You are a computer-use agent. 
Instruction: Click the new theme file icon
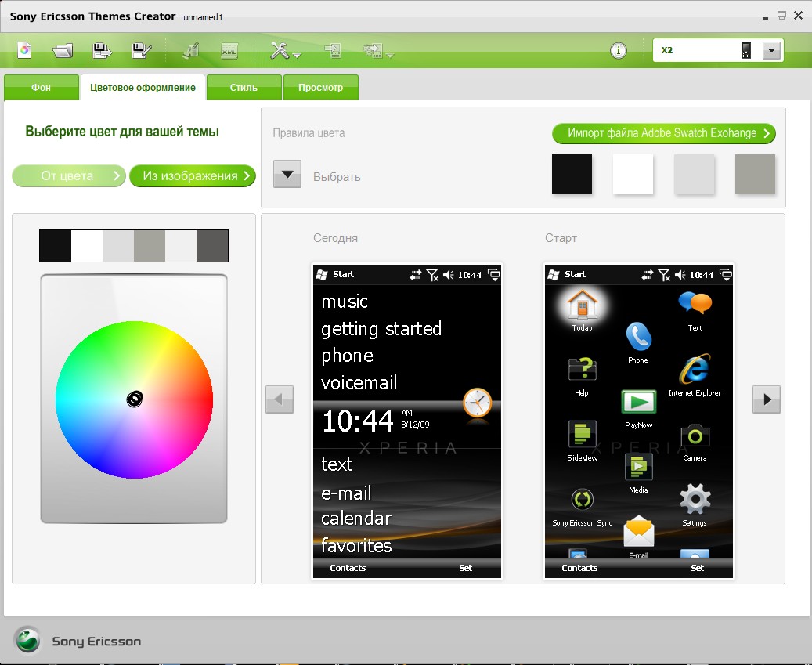tap(24, 50)
